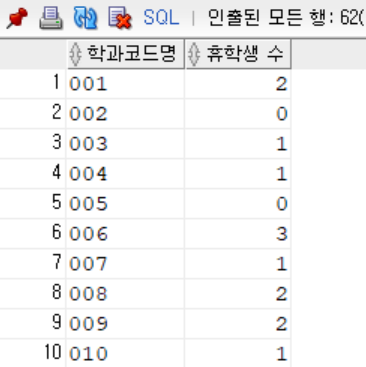
Task: Select 휴학생 수 value in row 006
Action: (238, 234)
